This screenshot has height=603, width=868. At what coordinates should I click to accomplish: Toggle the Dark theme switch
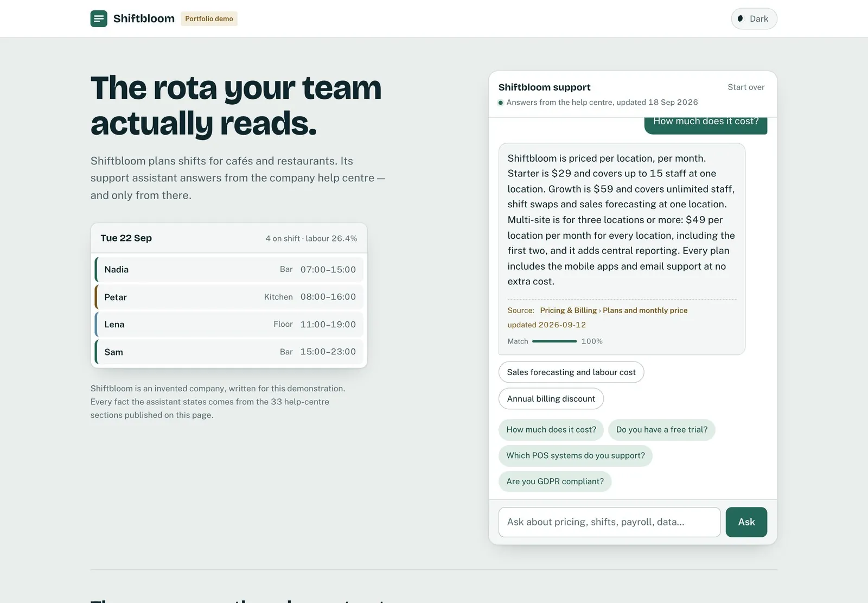[x=754, y=18]
